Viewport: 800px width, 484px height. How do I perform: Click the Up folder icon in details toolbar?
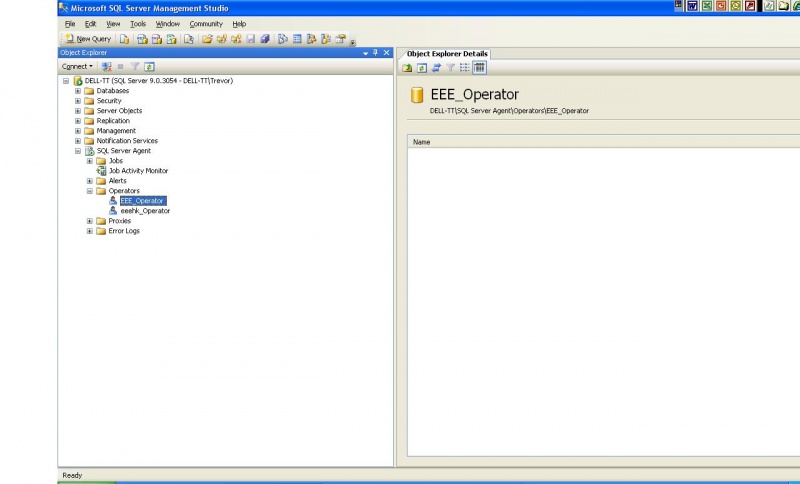pyautogui.click(x=407, y=68)
